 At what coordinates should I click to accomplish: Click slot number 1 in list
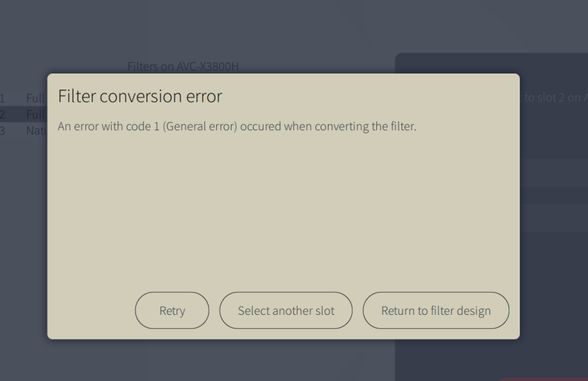pyautogui.click(x=2, y=98)
